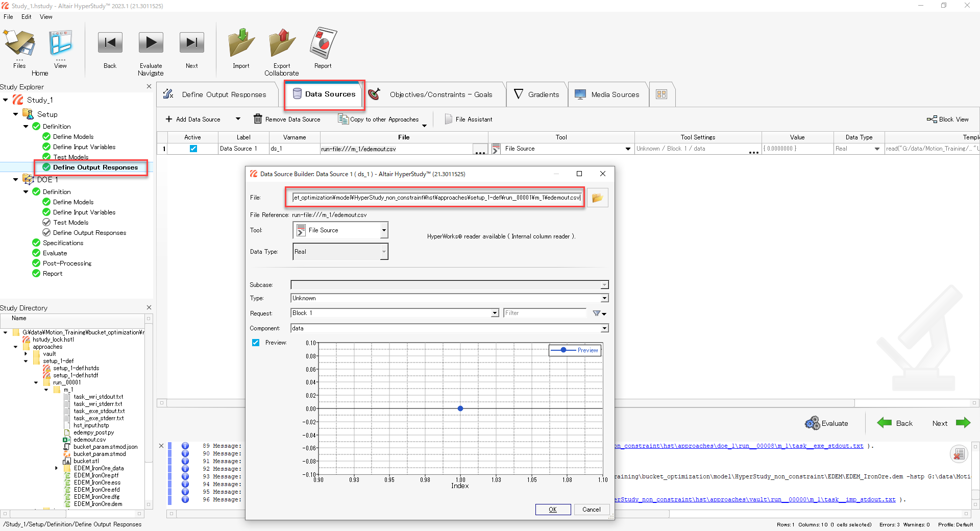Select edemout.csv in Study Directory

tap(90, 440)
